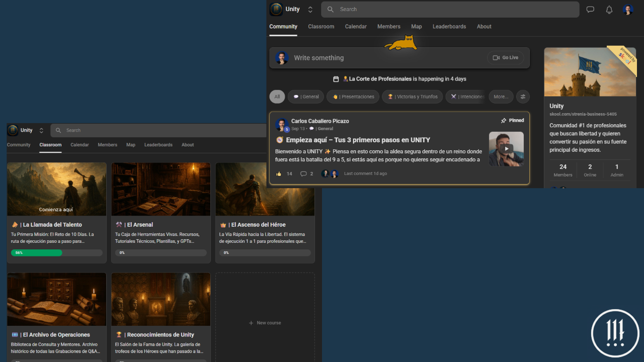Image resolution: width=644 pixels, height=362 pixels.
Task: Open Leaderboards tab in the Classroom window
Action: pos(158,145)
